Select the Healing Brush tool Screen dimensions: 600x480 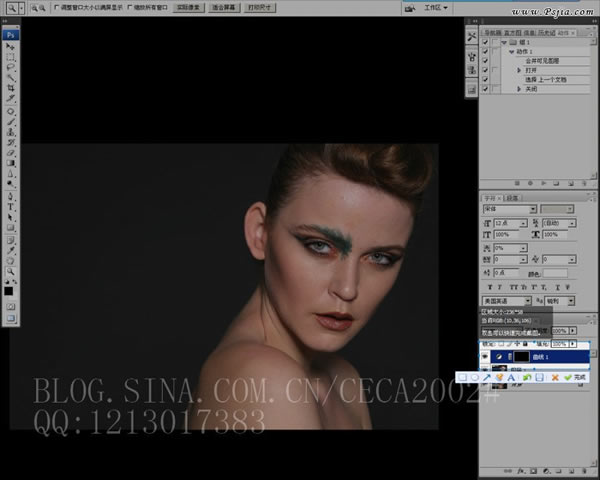click(x=10, y=111)
